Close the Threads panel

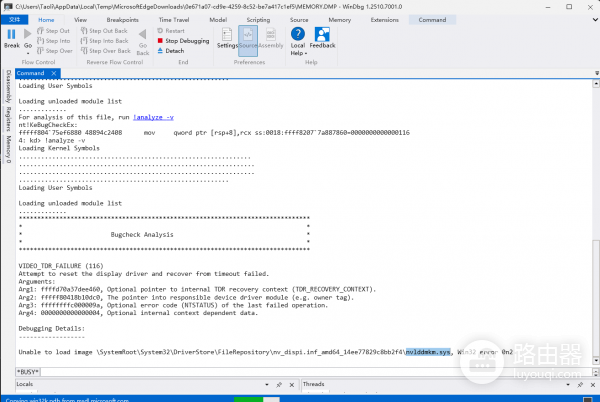pyautogui.click(x=593, y=384)
